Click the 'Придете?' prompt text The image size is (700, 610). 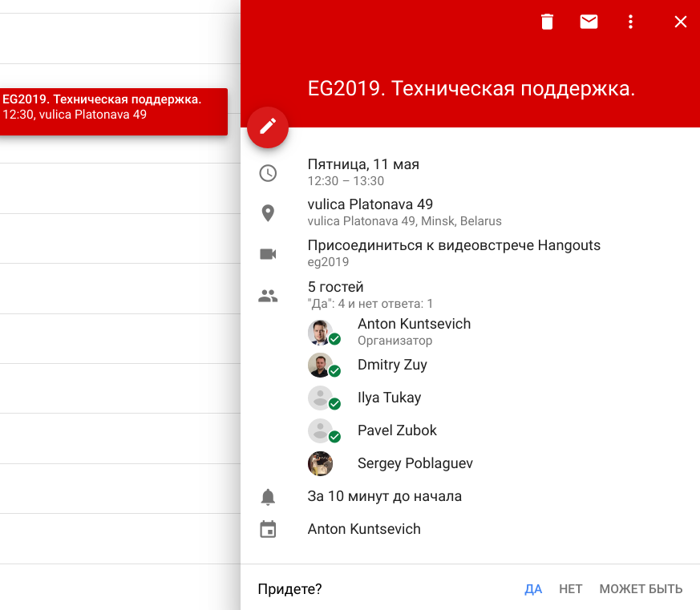coord(289,589)
